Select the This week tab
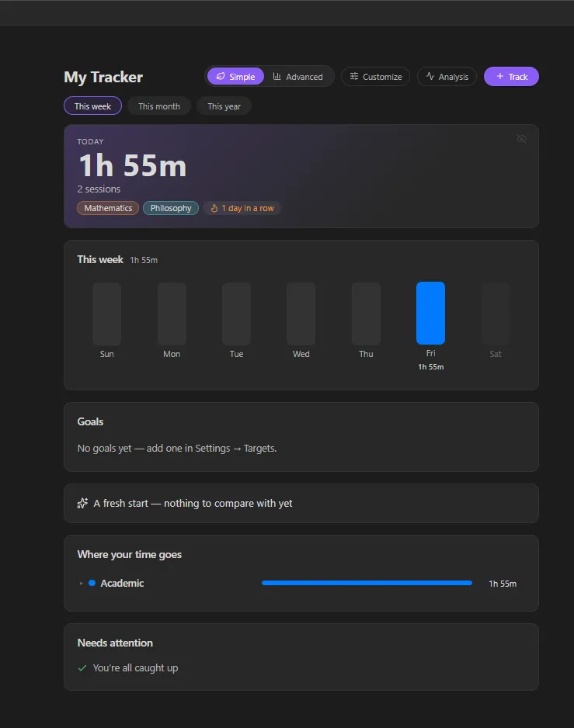The image size is (574, 728). [x=92, y=106]
